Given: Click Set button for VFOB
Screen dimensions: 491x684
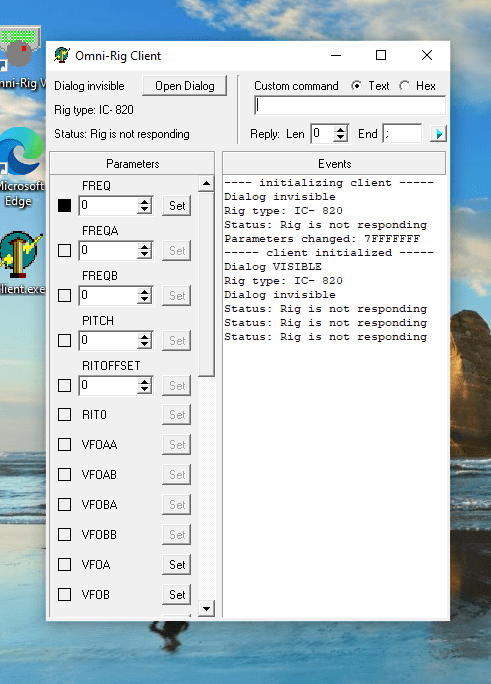Looking at the screenshot, I should click(177, 595).
